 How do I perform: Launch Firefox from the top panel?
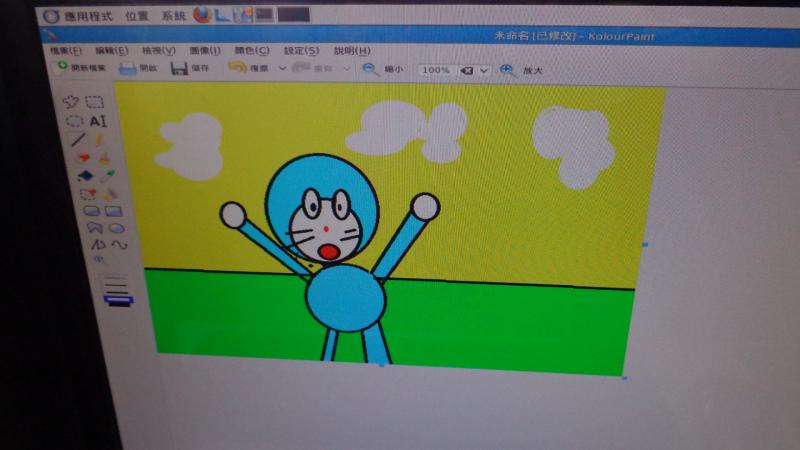point(203,15)
